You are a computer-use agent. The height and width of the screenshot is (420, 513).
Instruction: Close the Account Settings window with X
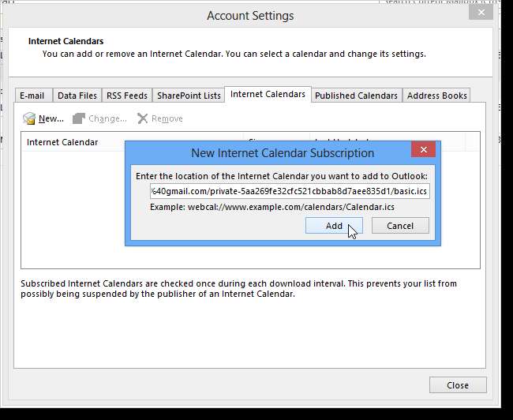[x=481, y=13]
